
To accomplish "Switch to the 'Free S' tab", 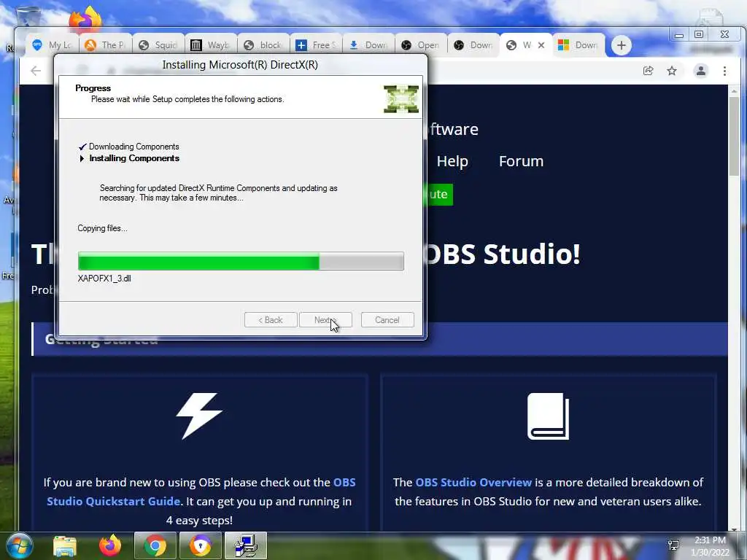I will [315, 45].
